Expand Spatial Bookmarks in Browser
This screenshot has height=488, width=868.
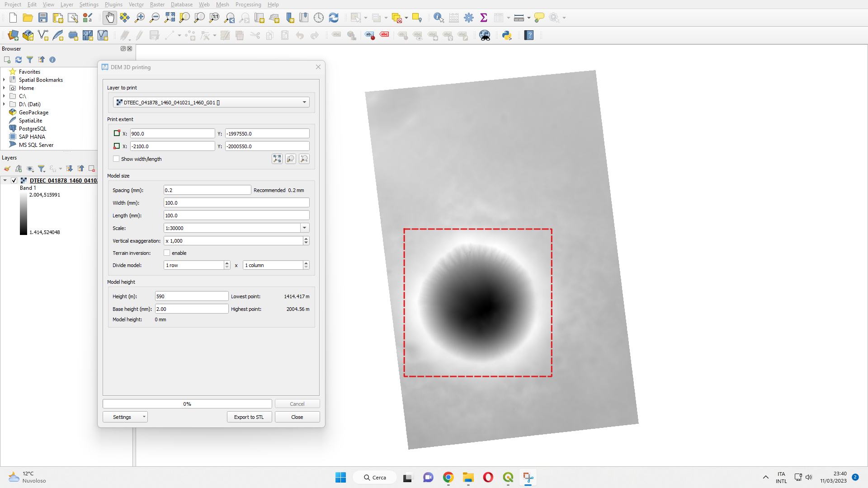click(x=4, y=80)
